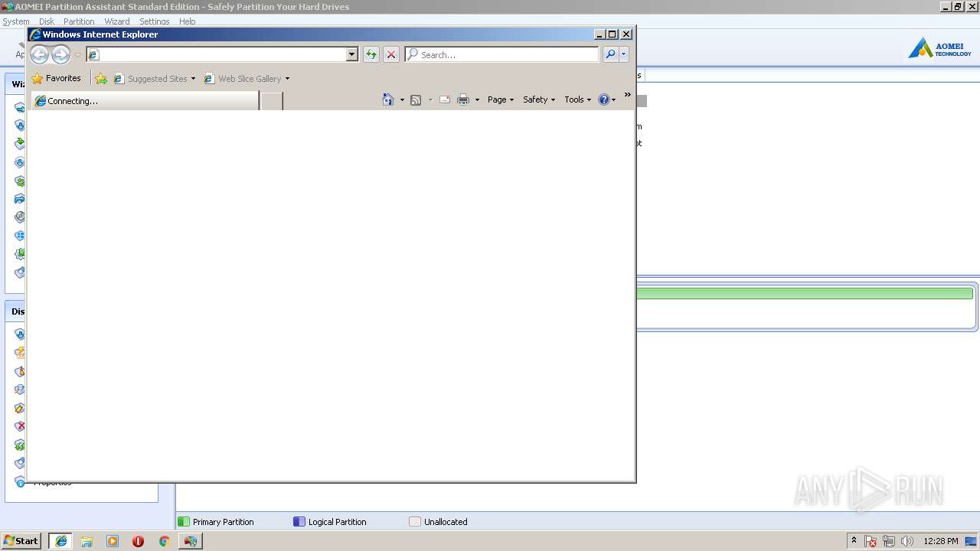Switch to Internet Explorer in taskbar
The height and width of the screenshot is (551, 980).
click(60, 541)
